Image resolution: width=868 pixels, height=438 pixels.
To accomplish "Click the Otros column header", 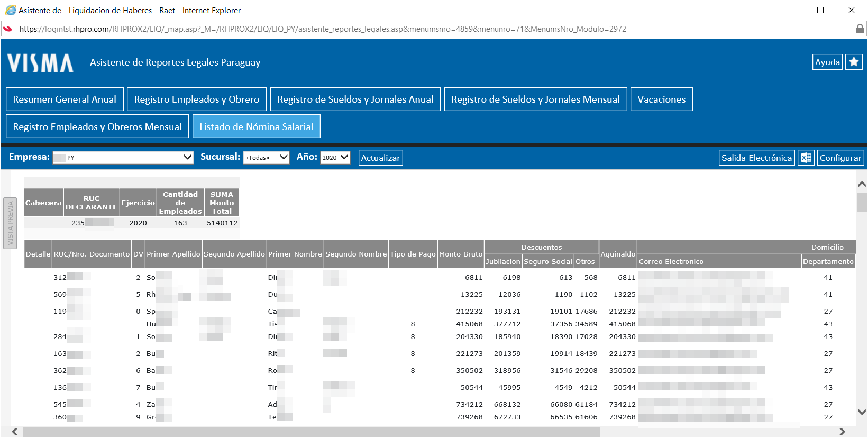I will 586,261.
